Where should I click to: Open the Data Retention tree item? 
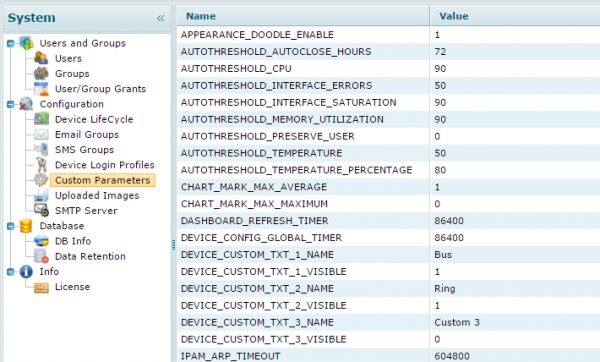[90, 256]
